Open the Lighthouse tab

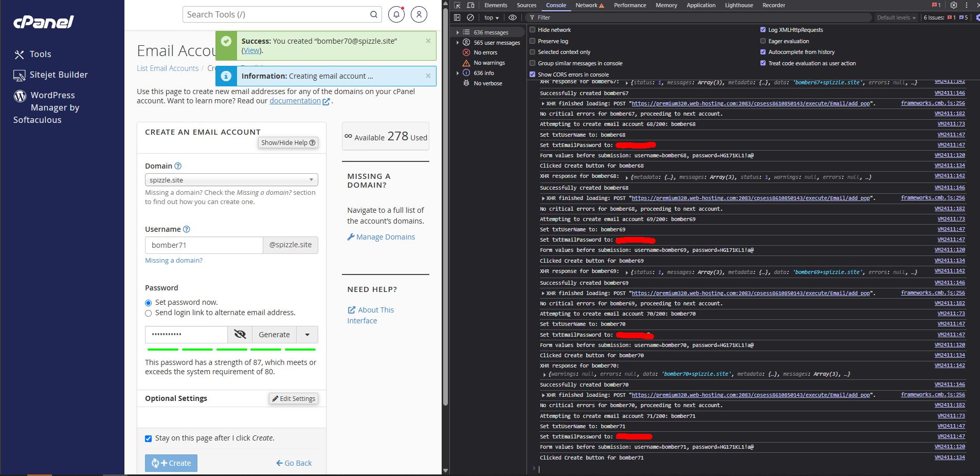739,5
